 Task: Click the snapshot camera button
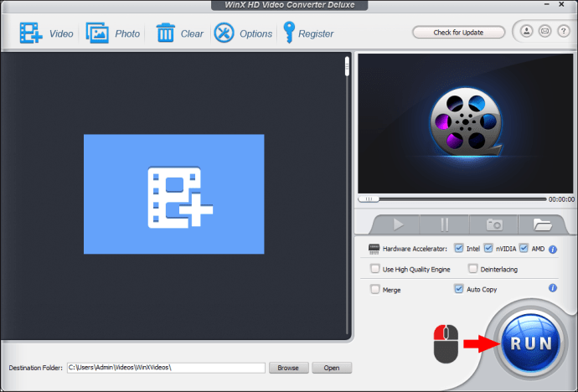coord(494,224)
